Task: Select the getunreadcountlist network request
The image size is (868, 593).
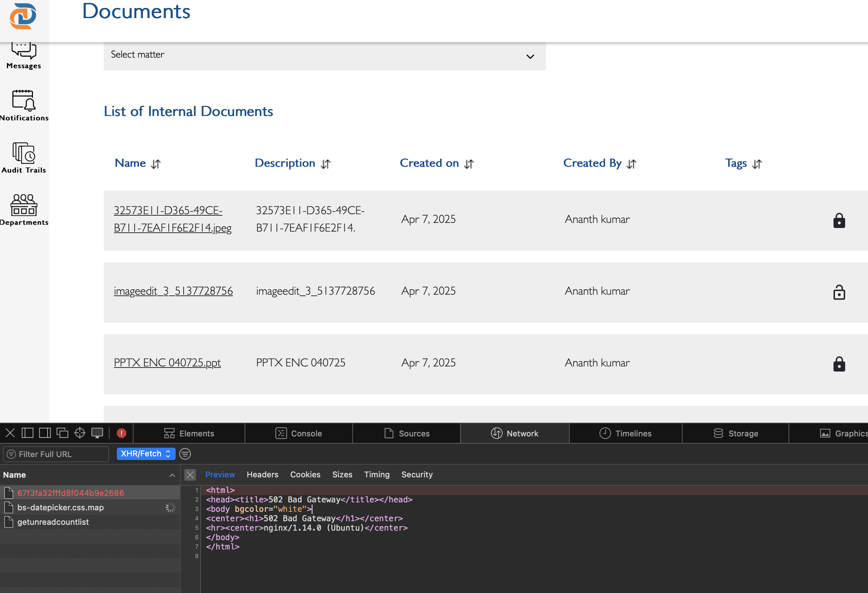Action: pos(53,522)
